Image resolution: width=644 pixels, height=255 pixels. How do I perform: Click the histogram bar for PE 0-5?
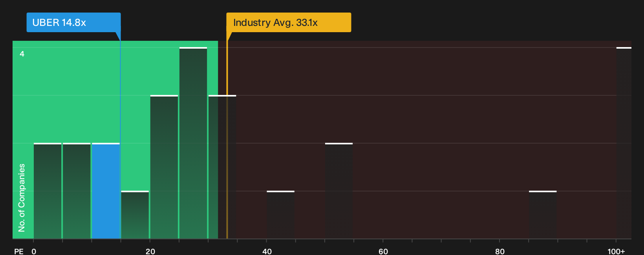pyautogui.click(x=48, y=191)
